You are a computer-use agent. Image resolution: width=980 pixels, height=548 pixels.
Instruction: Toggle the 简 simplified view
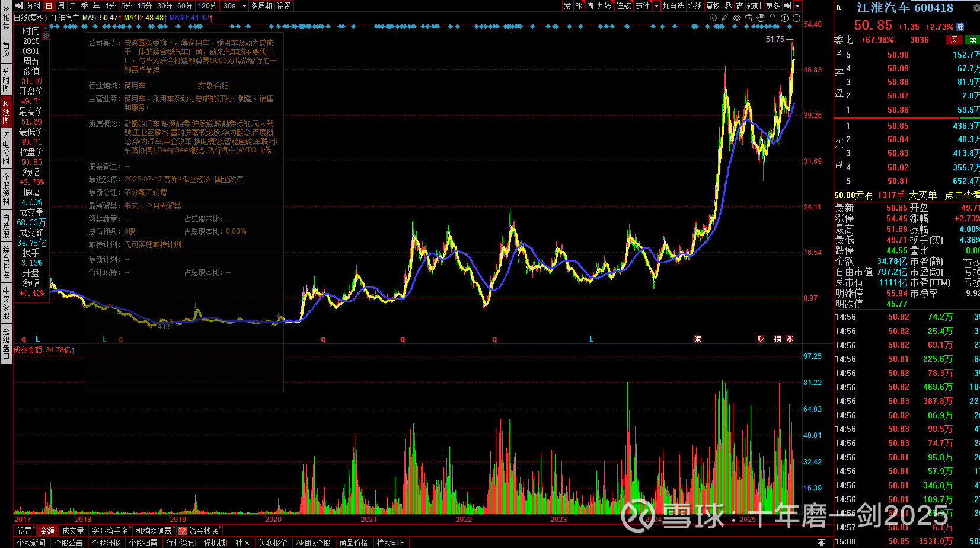pyautogui.click(x=590, y=6)
